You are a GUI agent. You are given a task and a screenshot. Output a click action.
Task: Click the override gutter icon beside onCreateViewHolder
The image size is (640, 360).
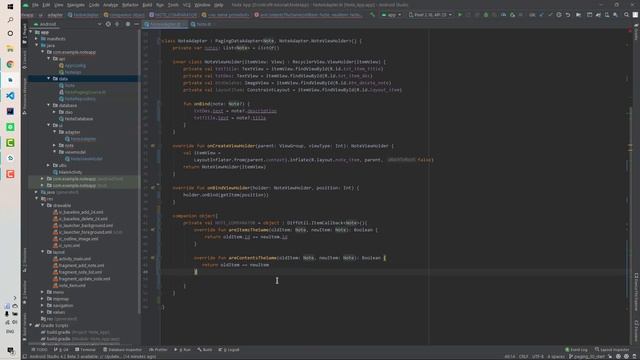pyautogui.click(x=153, y=146)
